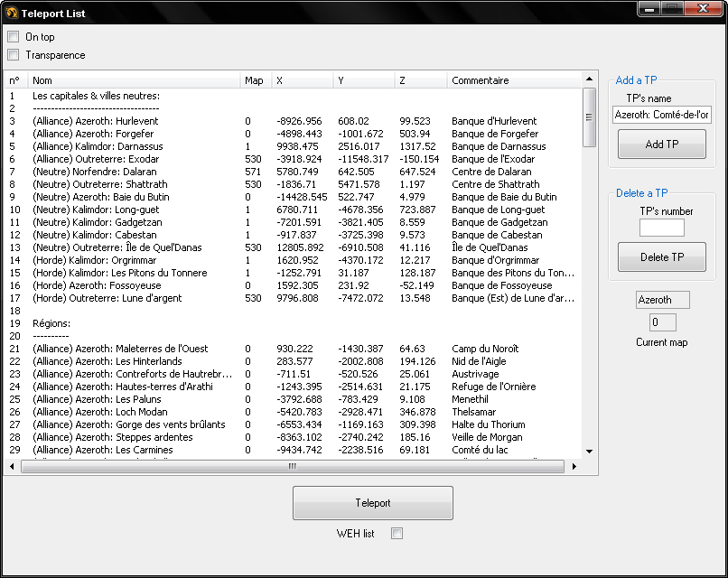Click the current map number field showing 0
This screenshot has width=728, height=578.
(663, 322)
